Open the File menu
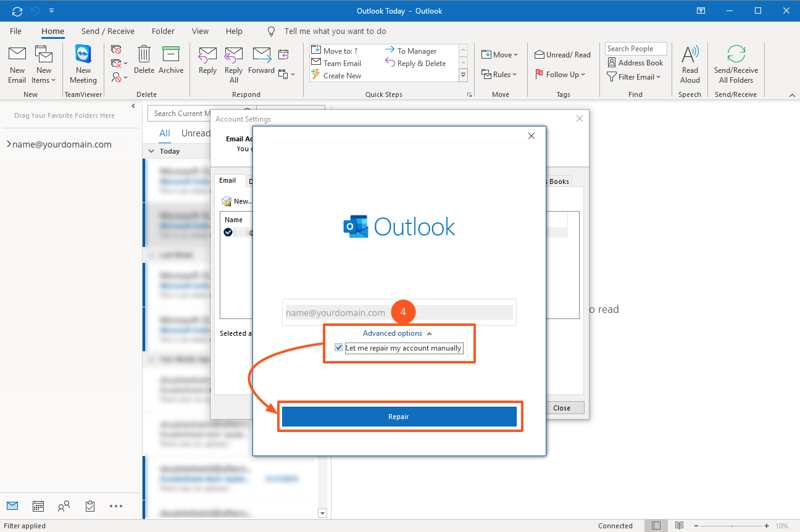 click(15, 31)
